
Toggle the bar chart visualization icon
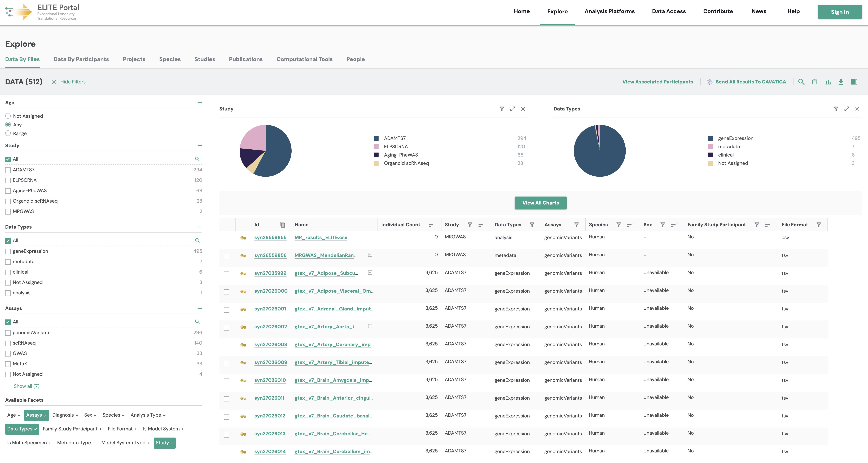tap(828, 82)
